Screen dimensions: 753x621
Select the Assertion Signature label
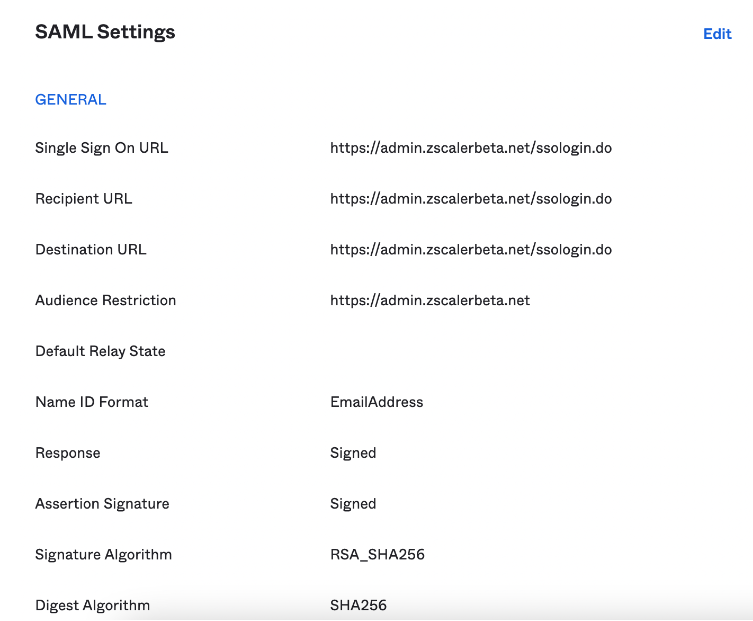pos(102,504)
